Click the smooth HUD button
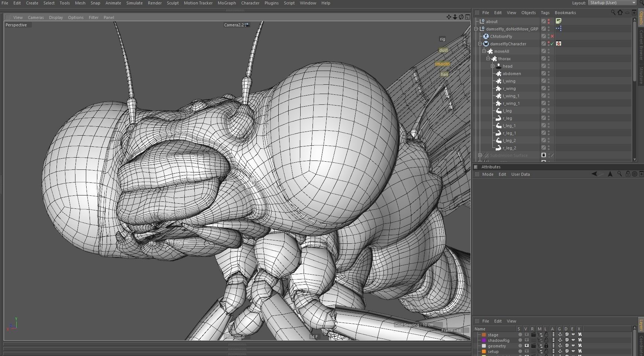This screenshot has height=356, width=644. click(442, 64)
